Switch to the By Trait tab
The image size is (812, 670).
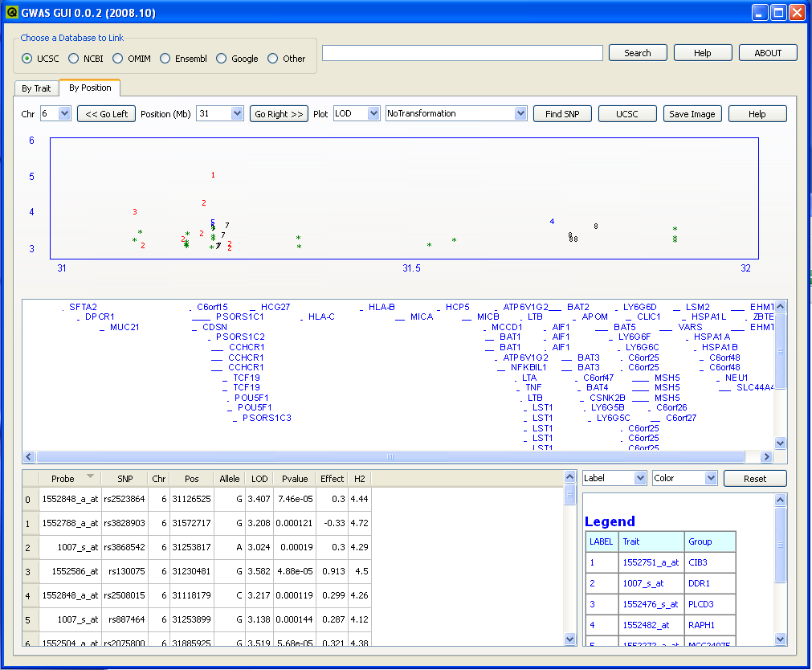point(36,88)
